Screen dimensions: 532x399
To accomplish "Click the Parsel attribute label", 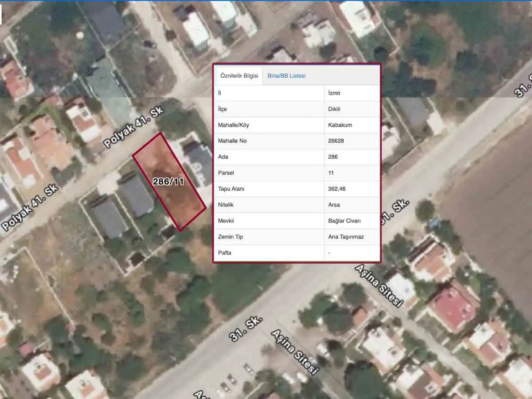I will coord(226,173).
